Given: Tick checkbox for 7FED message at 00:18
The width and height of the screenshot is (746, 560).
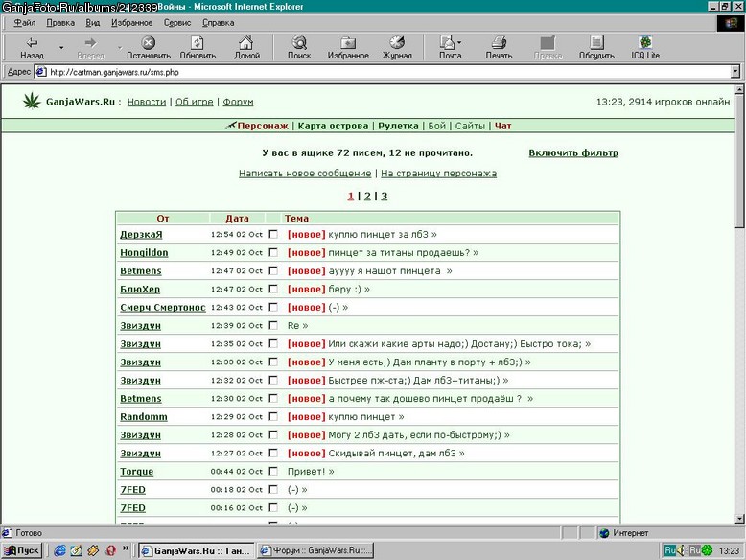Looking at the screenshot, I should (273, 489).
